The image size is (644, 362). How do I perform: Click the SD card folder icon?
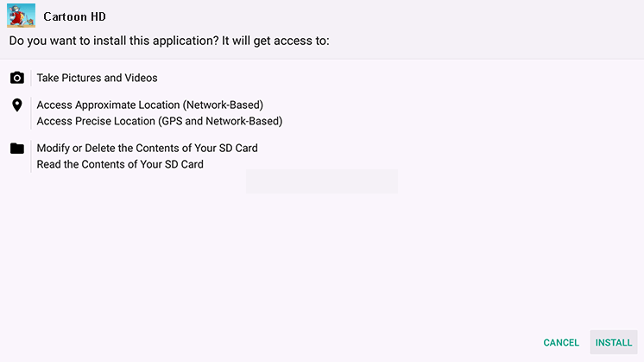coord(17,149)
